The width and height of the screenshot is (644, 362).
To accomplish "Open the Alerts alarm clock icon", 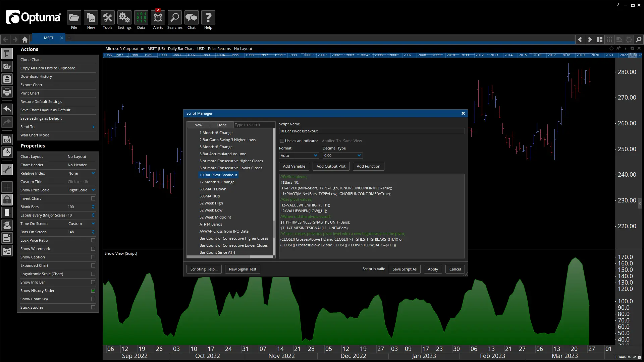I will click(x=158, y=18).
